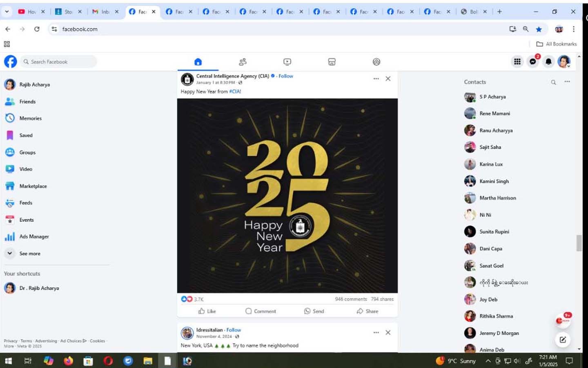Open Privacy footer link

pyautogui.click(x=11, y=341)
